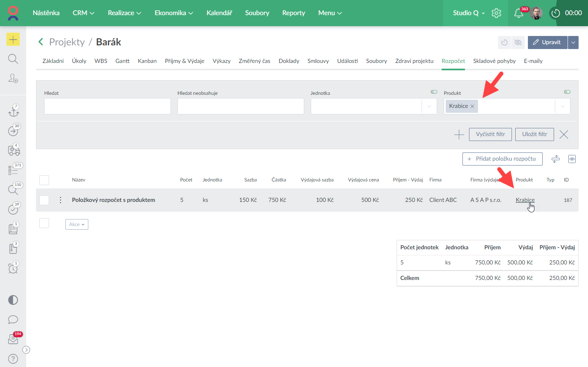Open the search magnifier in sidebar

click(x=13, y=59)
